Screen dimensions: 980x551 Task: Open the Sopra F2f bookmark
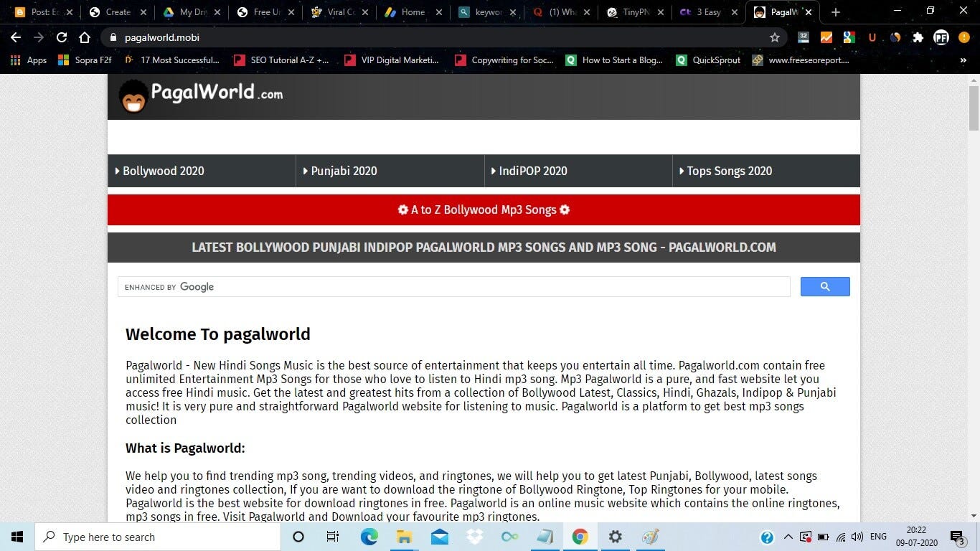coord(85,60)
